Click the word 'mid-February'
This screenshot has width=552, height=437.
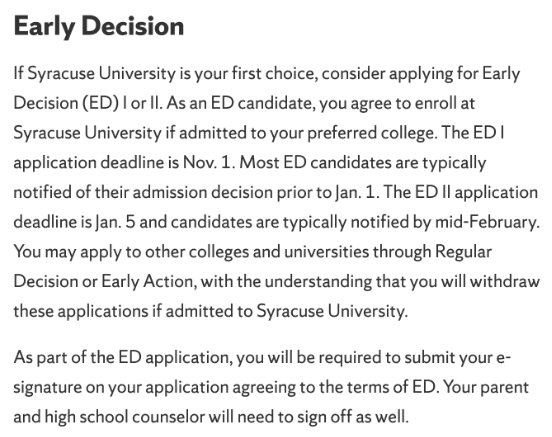486,222
